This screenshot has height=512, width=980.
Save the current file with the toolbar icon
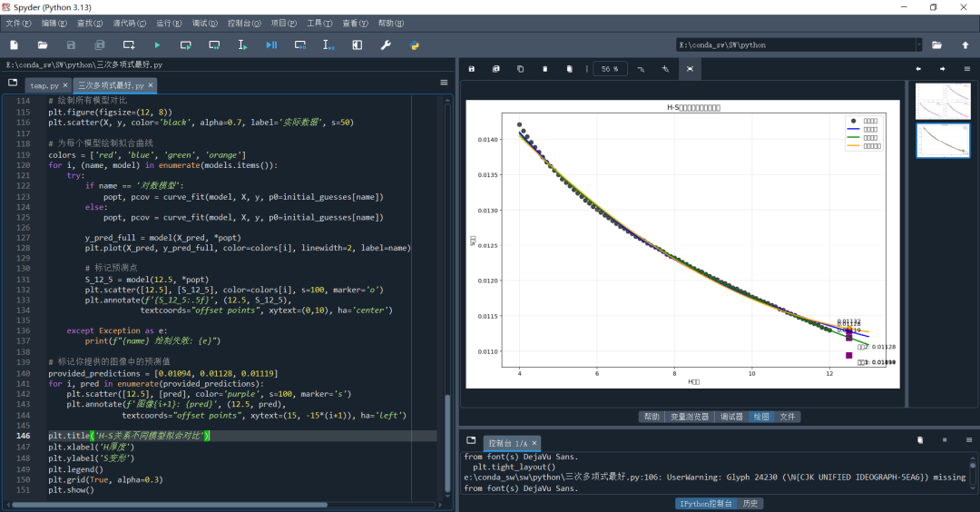pyautogui.click(x=72, y=45)
